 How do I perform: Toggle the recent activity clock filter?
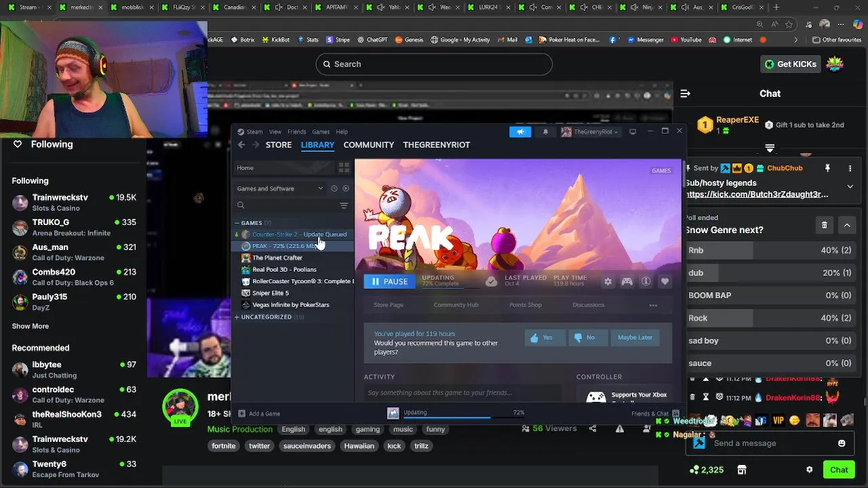[x=334, y=188]
